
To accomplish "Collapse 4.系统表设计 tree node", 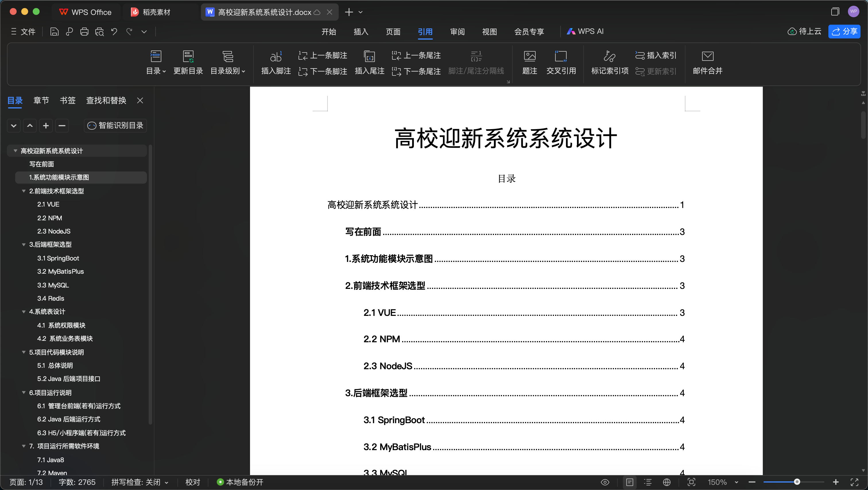I will (x=24, y=312).
